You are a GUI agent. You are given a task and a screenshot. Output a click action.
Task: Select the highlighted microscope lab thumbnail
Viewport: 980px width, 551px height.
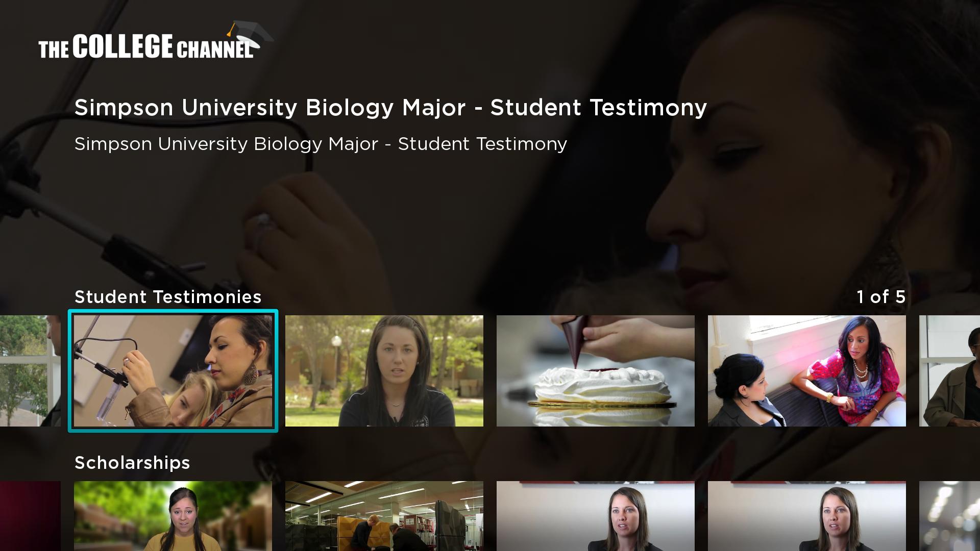pos(173,371)
